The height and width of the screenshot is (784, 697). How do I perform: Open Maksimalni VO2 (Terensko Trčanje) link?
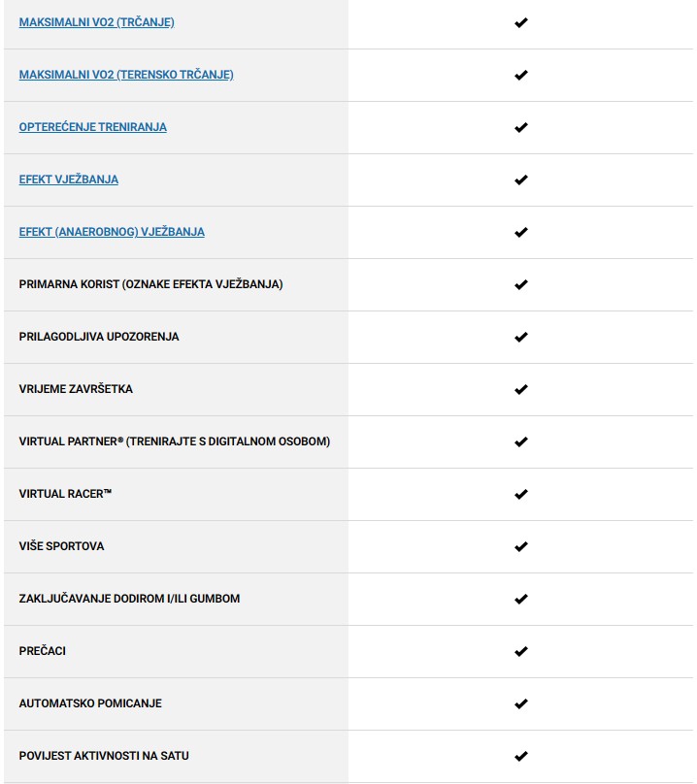coord(126,75)
